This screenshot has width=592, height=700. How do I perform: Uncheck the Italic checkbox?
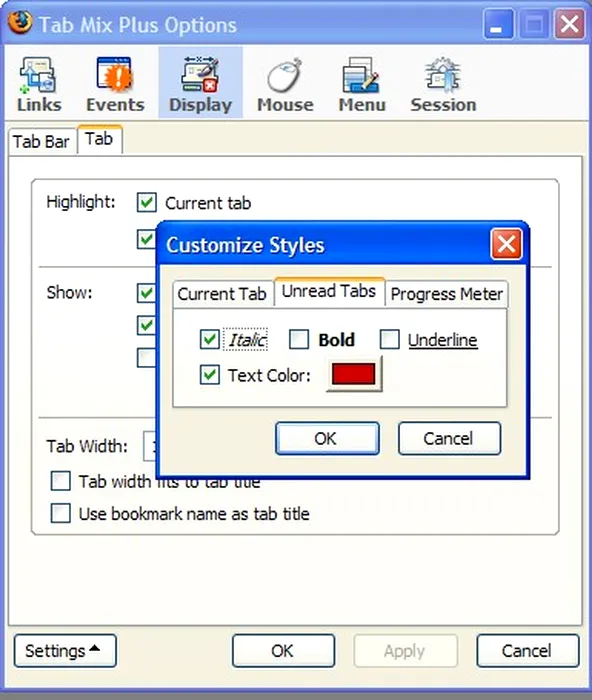coord(209,340)
